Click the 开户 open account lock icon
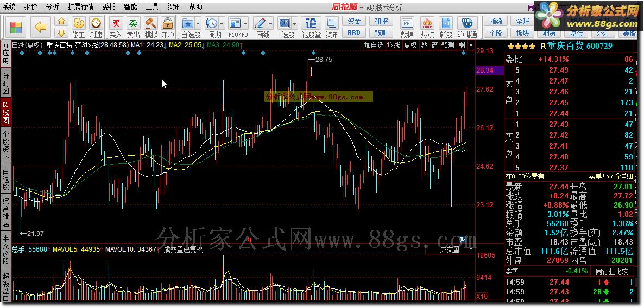Screen dimensions: 644x308 click(x=167, y=23)
